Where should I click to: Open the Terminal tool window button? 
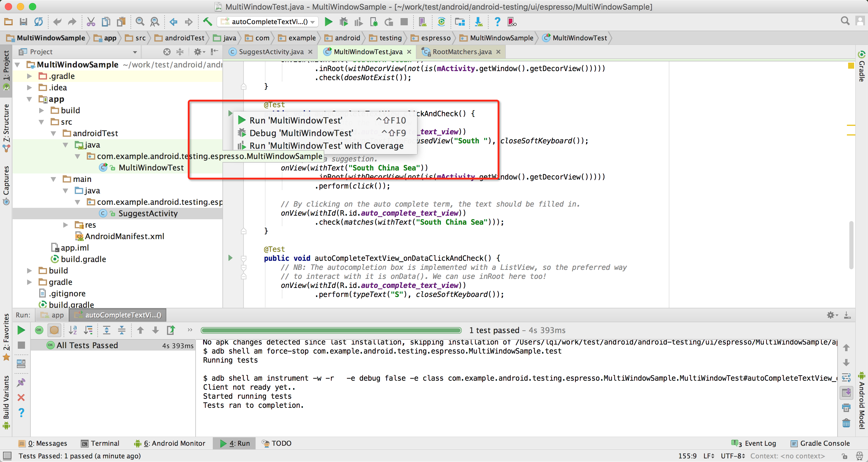click(100, 443)
